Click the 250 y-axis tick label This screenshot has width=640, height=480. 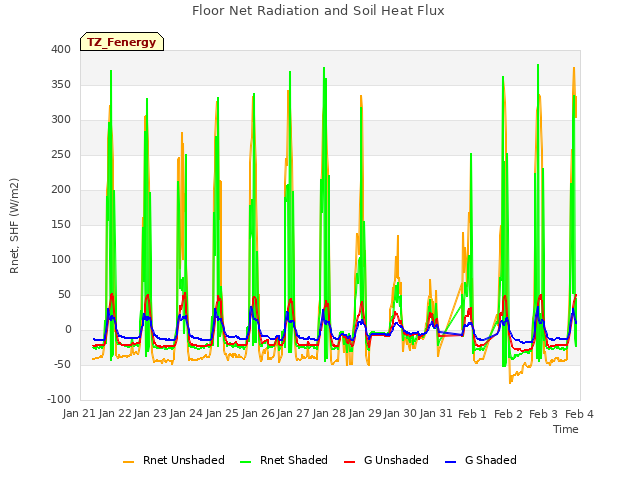pos(61,155)
